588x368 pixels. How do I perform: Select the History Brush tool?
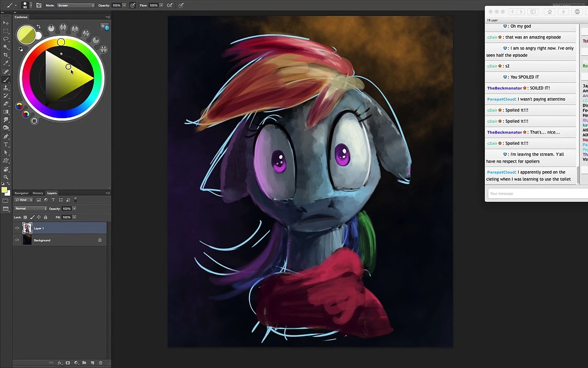pyautogui.click(x=6, y=96)
